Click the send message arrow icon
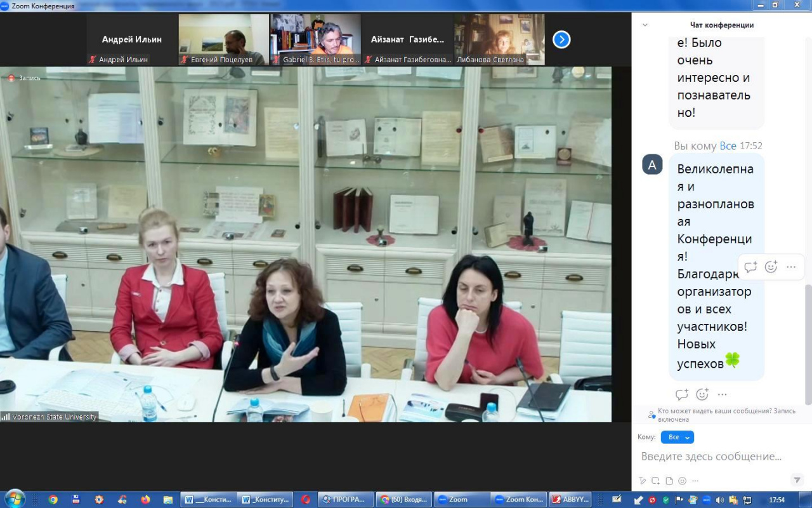 tap(797, 480)
